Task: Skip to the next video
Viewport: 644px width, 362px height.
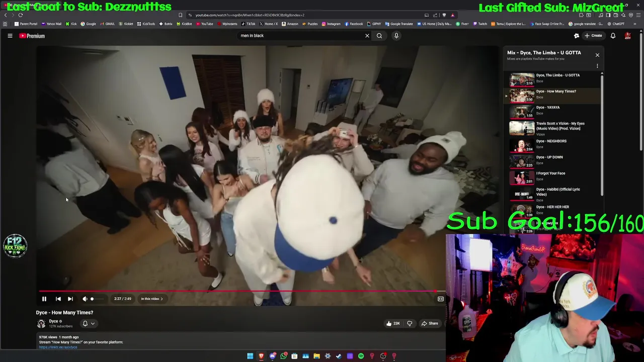Action: pyautogui.click(x=70, y=299)
